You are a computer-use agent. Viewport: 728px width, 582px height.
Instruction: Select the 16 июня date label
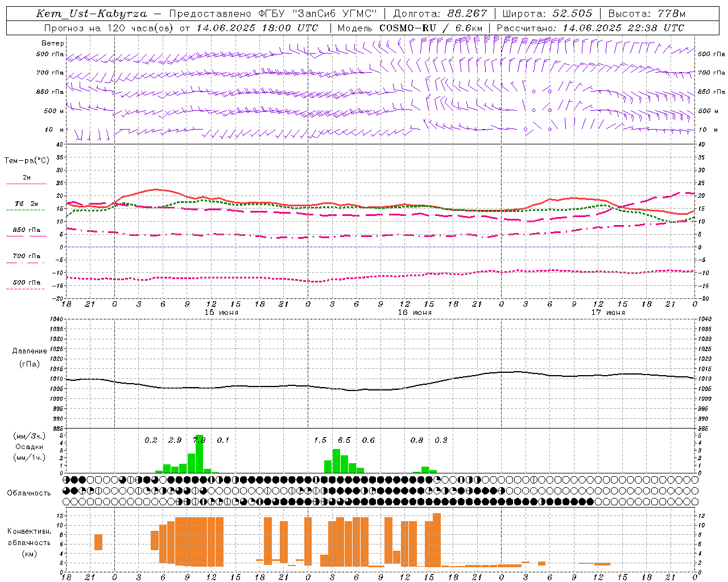click(414, 313)
